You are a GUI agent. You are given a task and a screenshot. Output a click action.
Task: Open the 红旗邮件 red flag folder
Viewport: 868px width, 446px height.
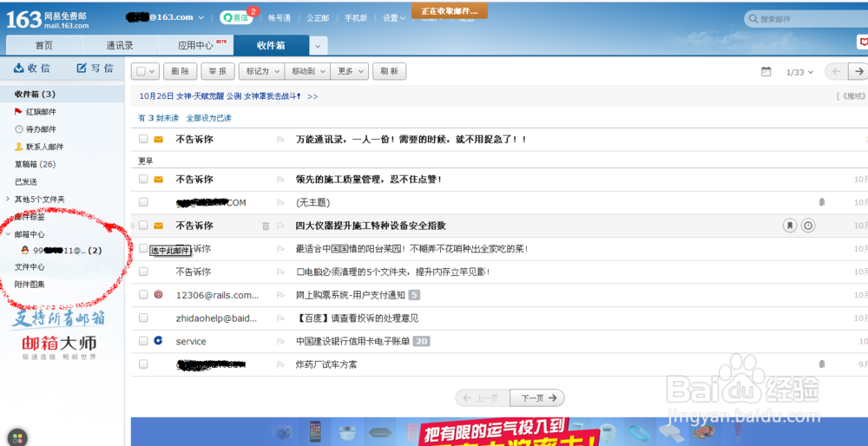click(36, 112)
